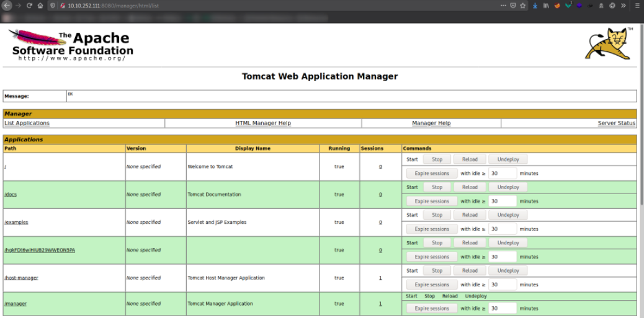This screenshot has height=318, width=644.
Task: Open Manager Help link
Action: pos(431,123)
